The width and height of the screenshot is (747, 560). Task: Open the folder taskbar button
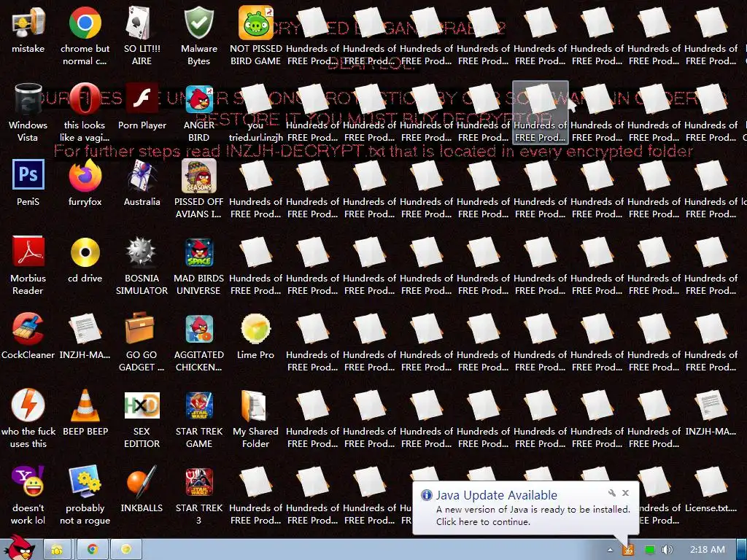pos(57,550)
